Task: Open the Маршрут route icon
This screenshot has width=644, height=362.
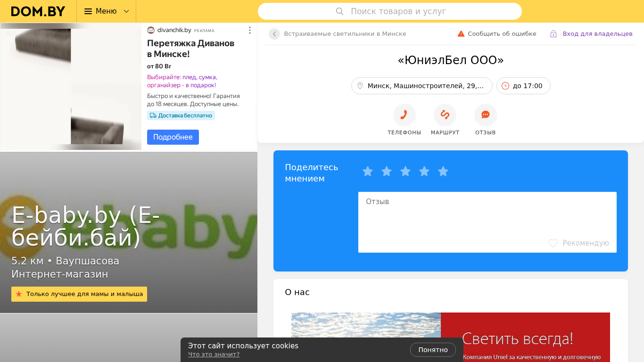Action: tap(445, 115)
